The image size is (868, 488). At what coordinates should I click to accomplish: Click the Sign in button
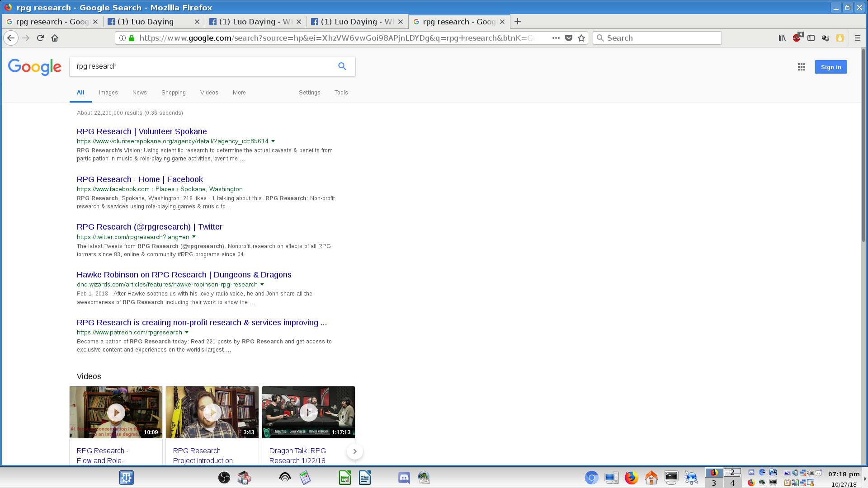point(830,67)
